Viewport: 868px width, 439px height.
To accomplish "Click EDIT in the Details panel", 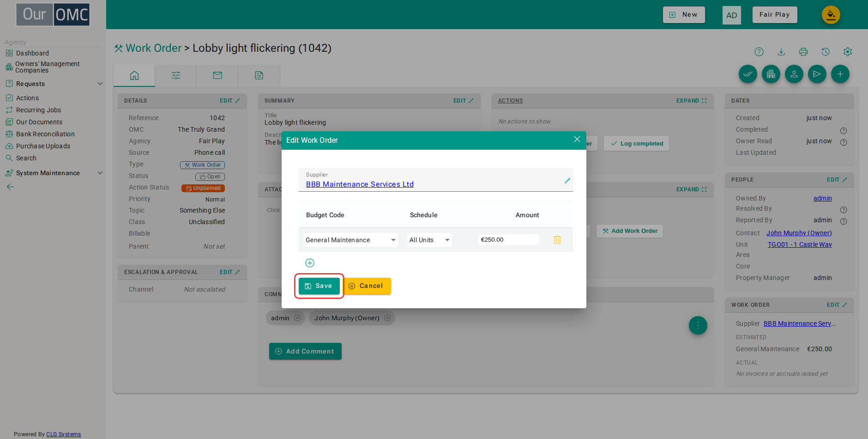I will [x=229, y=101].
